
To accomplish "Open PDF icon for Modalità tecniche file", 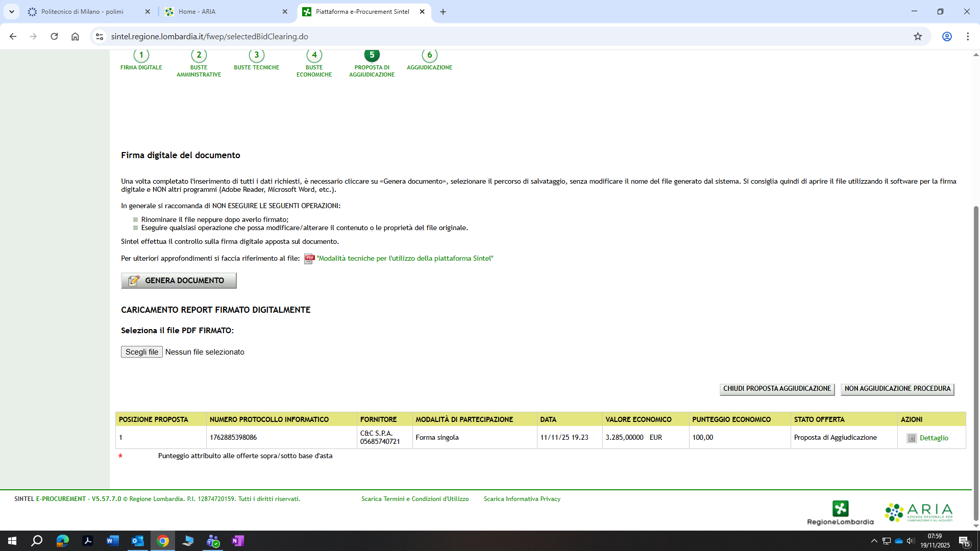I will click(309, 259).
